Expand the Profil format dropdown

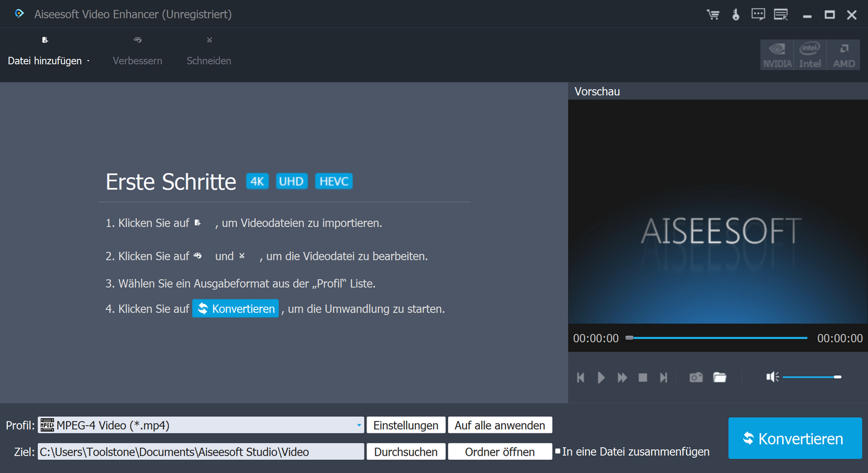[x=359, y=426]
